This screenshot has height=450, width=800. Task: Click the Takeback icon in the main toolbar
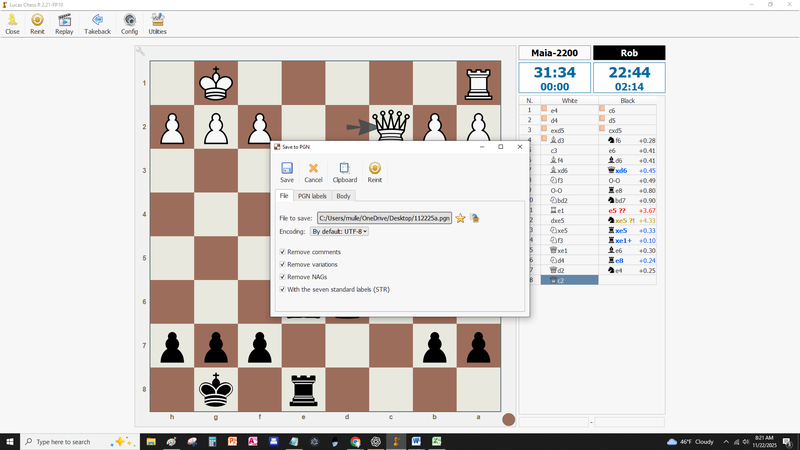click(x=97, y=24)
